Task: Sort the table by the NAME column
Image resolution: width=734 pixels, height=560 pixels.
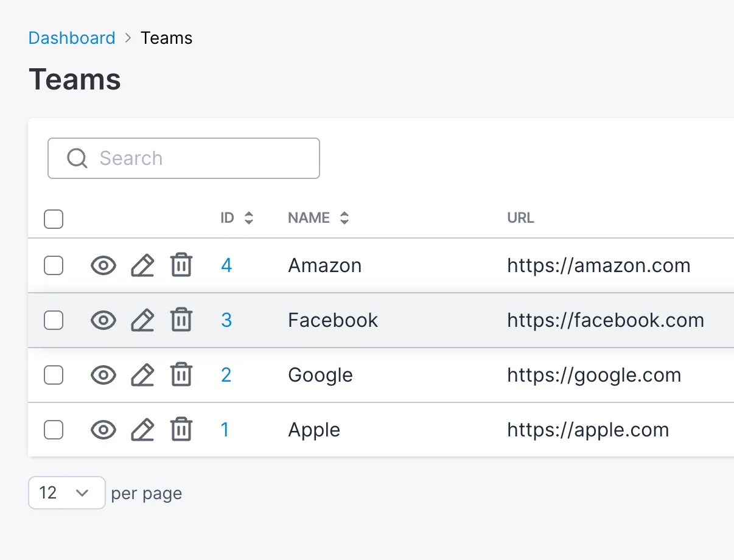Action: click(x=318, y=218)
